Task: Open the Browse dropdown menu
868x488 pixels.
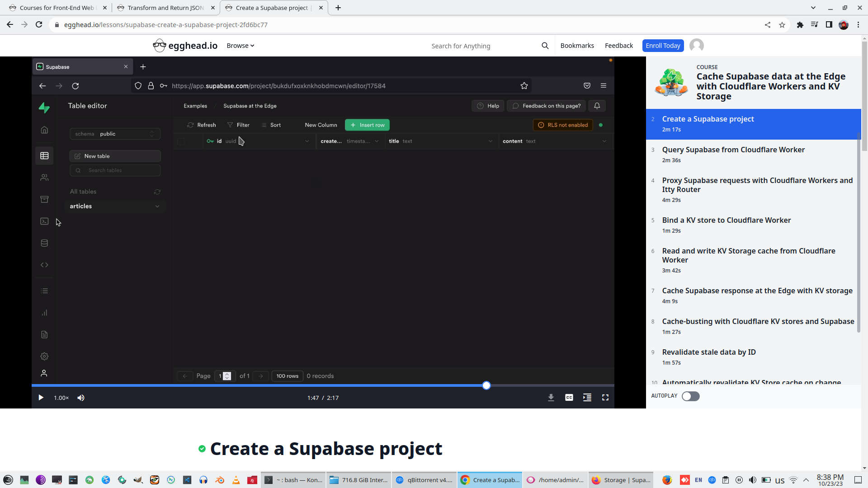Action: [241, 46]
